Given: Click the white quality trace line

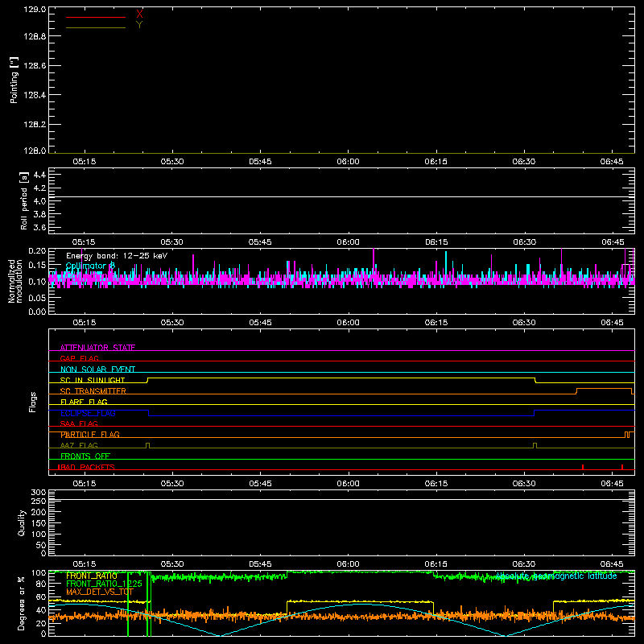Looking at the screenshot, I should [x=341, y=499].
